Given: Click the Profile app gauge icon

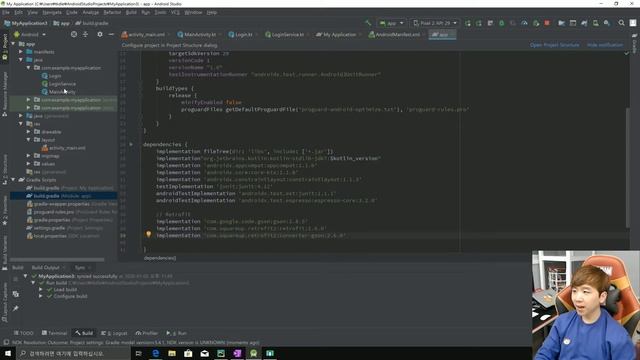Looking at the screenshot, I should tap(524, 23).
